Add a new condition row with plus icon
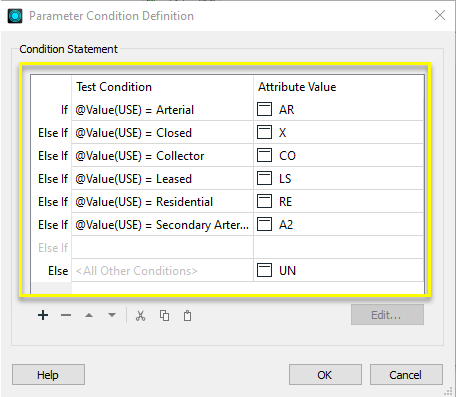 (43, 315)
